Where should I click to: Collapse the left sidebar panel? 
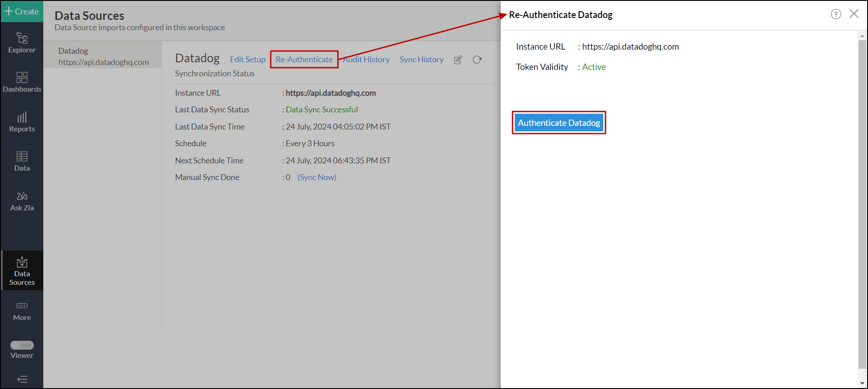click(x=22, y=379)
